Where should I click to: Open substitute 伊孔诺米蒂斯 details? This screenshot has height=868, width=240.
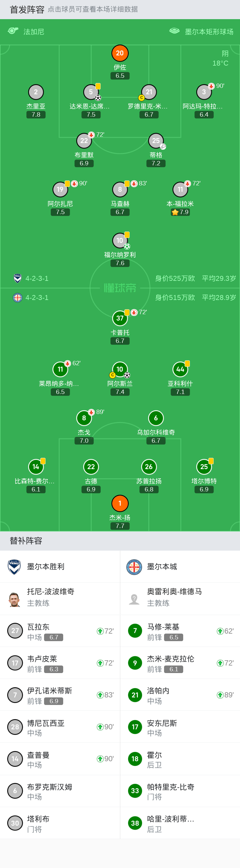click(x=60, y=695)
